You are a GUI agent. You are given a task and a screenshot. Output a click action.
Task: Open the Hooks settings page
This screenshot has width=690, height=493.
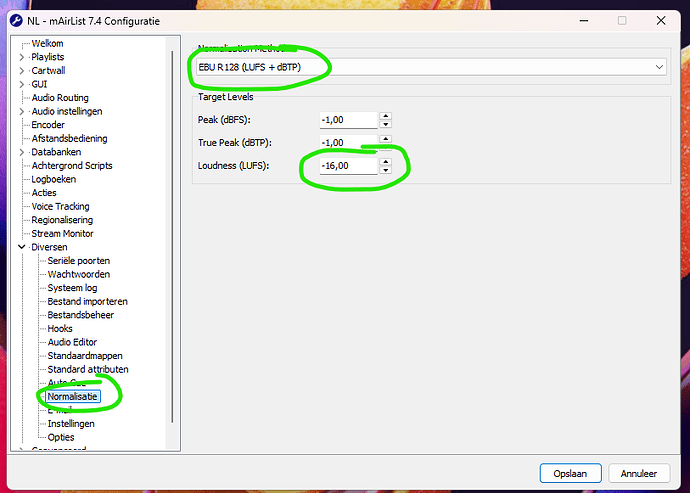coord(59,329)
